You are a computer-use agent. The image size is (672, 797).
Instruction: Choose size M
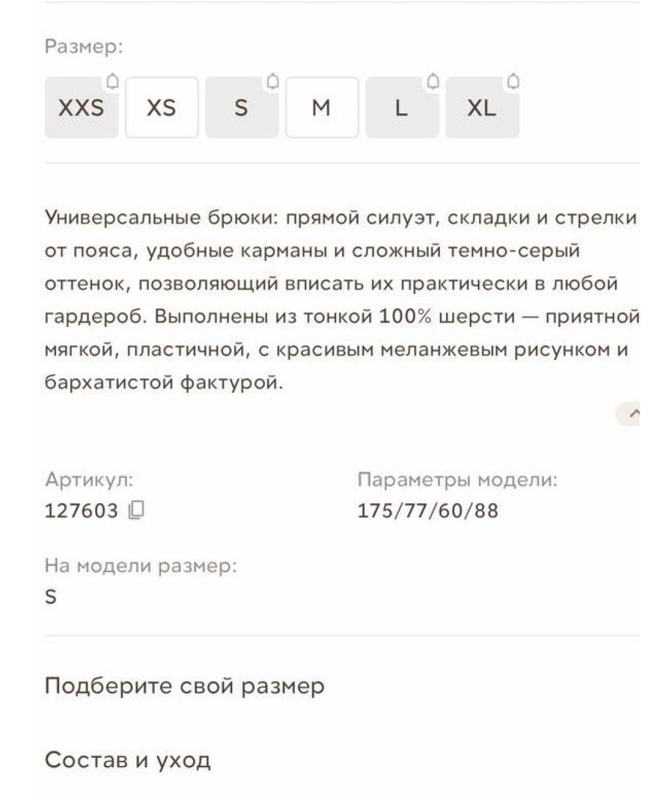tap(321, 108)
